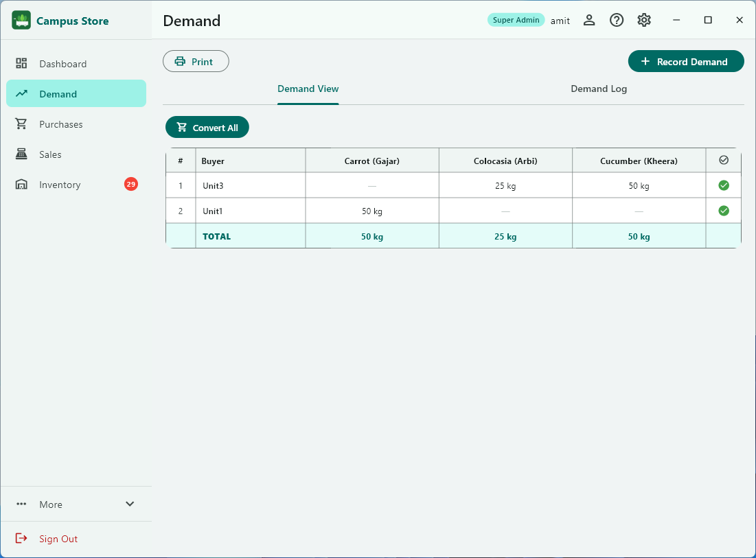This screenshot has width=756, height=558.
Task: Click the More label in sidebar
Action: (x=51, y=504)
